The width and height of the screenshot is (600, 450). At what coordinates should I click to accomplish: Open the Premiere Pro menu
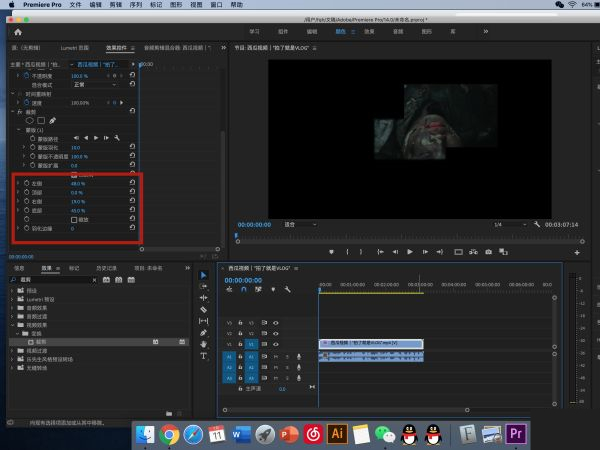[42, 5]
